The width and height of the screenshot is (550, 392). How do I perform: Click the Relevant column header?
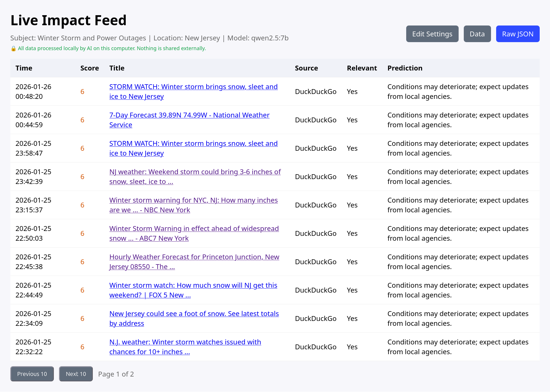point(362,68)
